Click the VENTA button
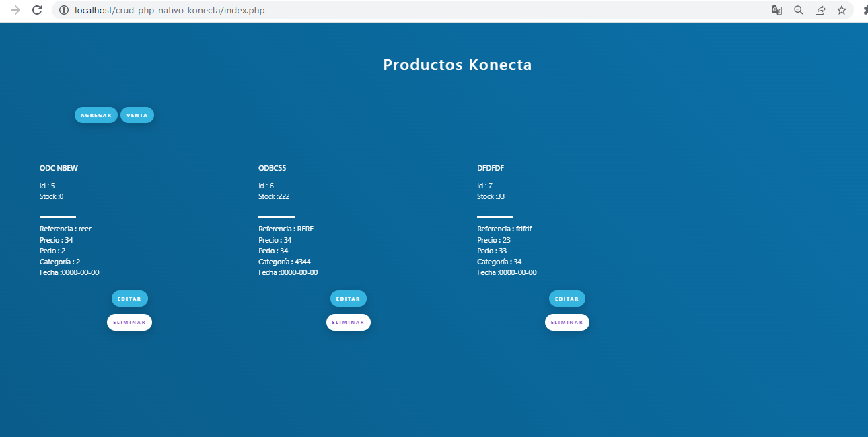The height and width of the screenshot is (437, 868). click(137, 115)
